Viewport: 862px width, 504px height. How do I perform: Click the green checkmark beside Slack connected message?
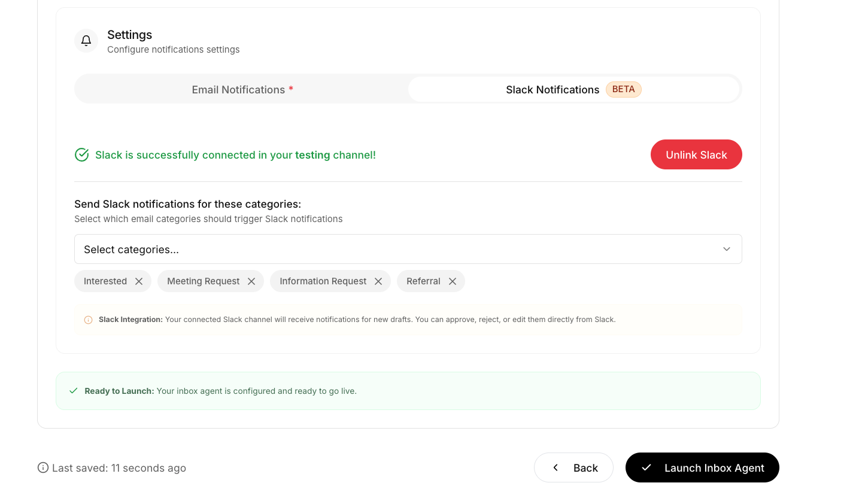[81, 154]
